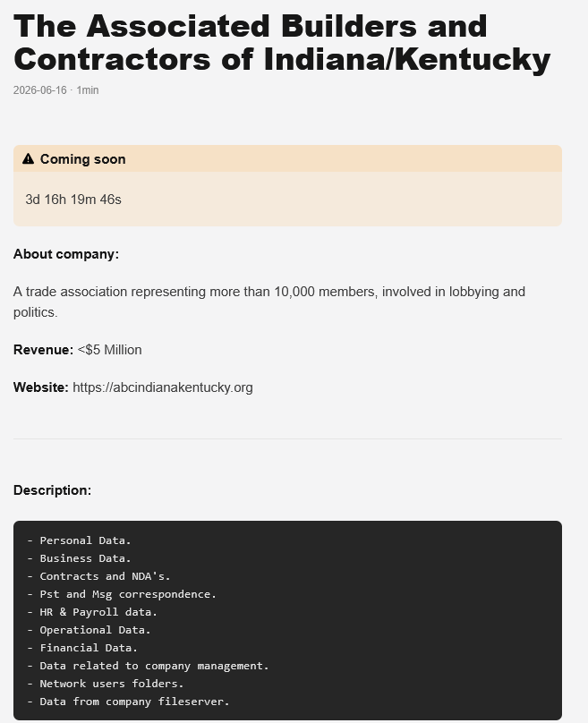Click the Revenue label
Screen dimensions: 588x723
pyautogui.click(x=43, y=350)
